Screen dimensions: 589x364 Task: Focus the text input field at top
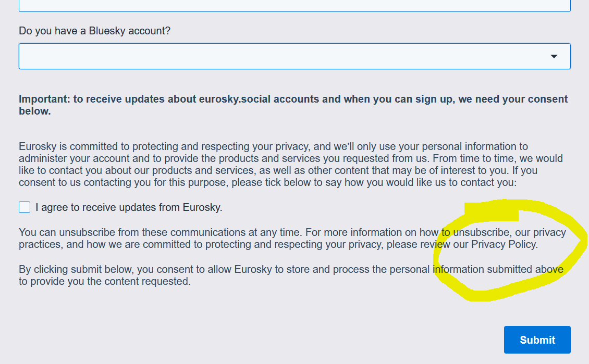point(295,5)
